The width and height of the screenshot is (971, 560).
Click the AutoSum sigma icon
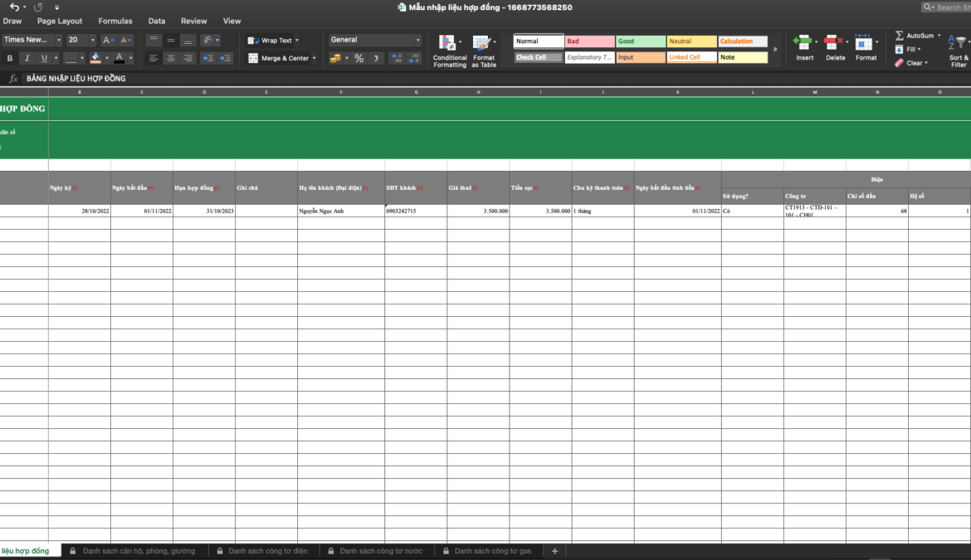900,37
